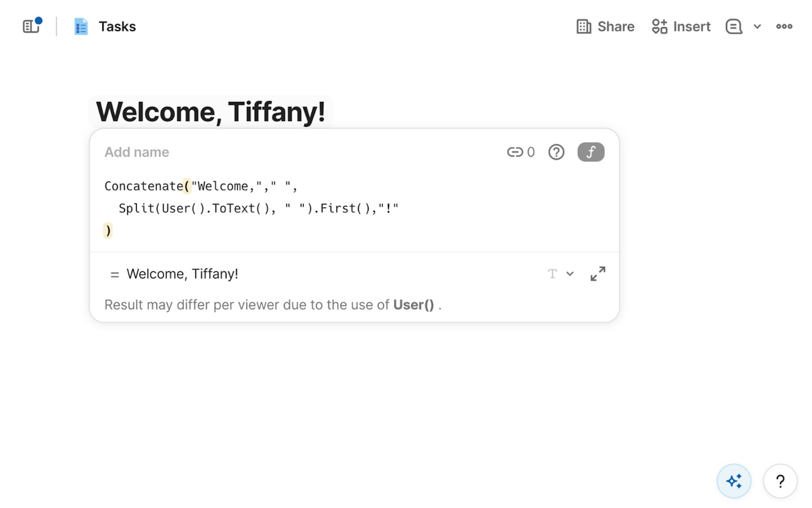Click the Tasks document title
The width and height of the screenshot is (812, 508).
117,26
